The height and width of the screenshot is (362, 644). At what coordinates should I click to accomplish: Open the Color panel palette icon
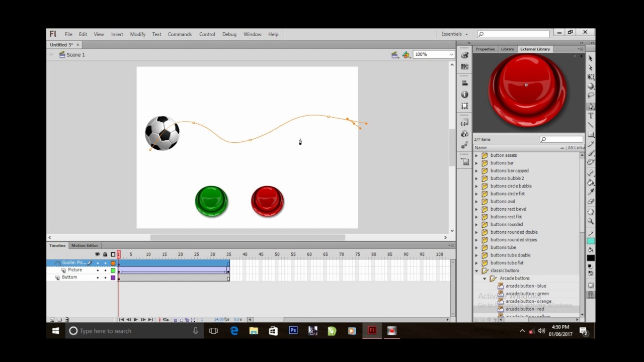pos(464,55)
